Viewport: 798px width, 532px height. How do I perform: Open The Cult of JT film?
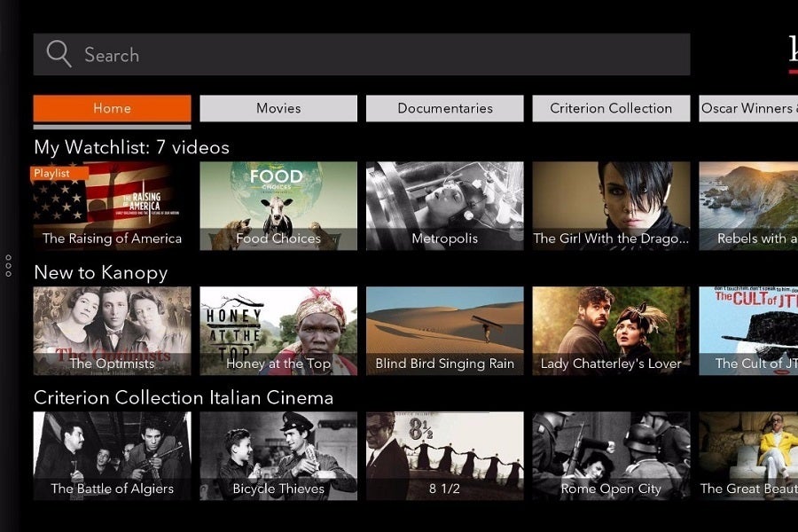[748, 331]
